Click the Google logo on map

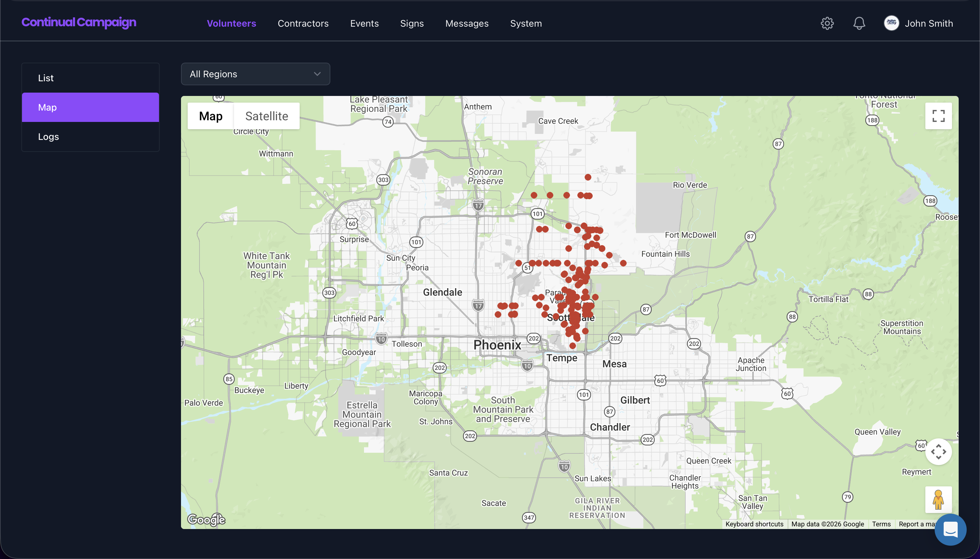click(206, 519)
